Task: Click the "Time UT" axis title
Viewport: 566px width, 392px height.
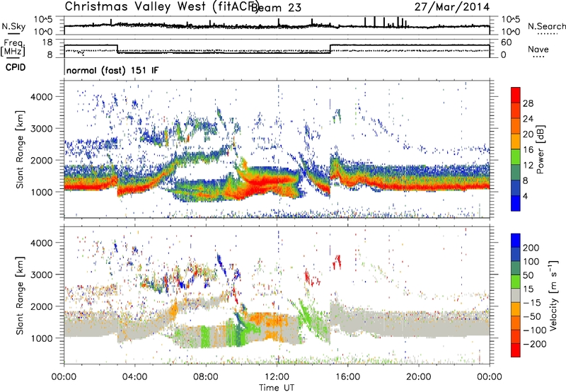Action: pyautogui.click(x=277, y=388)
